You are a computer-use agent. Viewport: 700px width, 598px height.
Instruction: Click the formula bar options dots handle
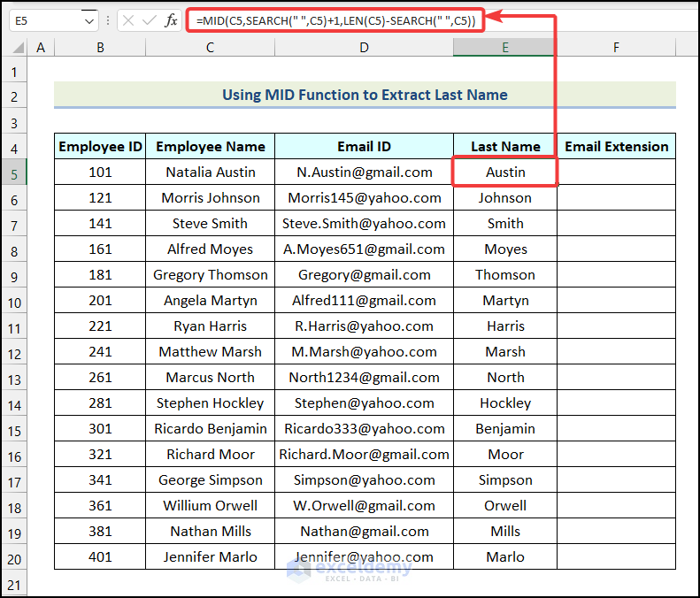click(108, 20)
